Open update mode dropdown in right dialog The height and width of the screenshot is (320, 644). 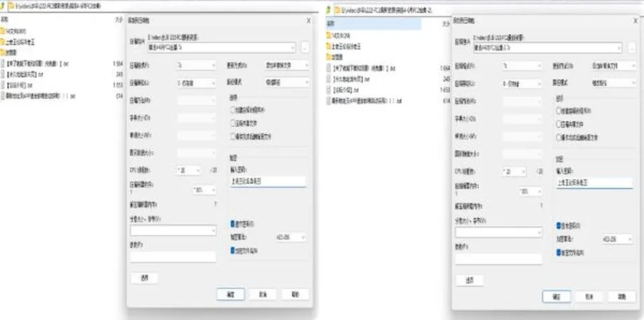tap(614, 66)
